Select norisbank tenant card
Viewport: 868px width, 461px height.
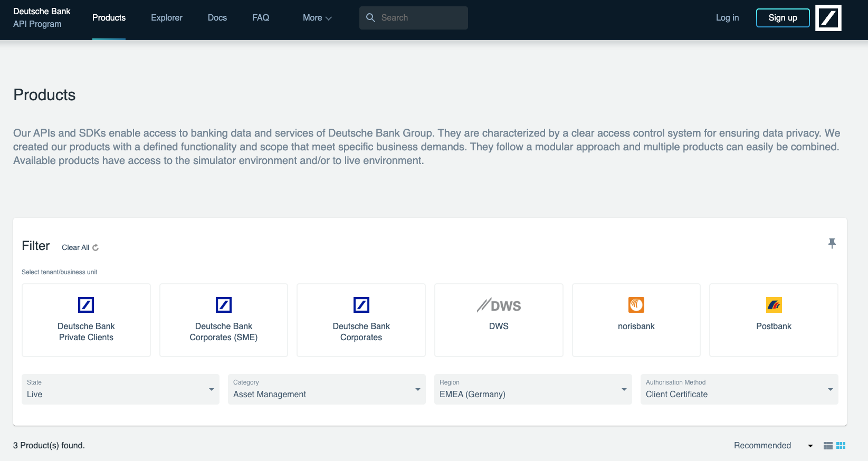[636, 320]
